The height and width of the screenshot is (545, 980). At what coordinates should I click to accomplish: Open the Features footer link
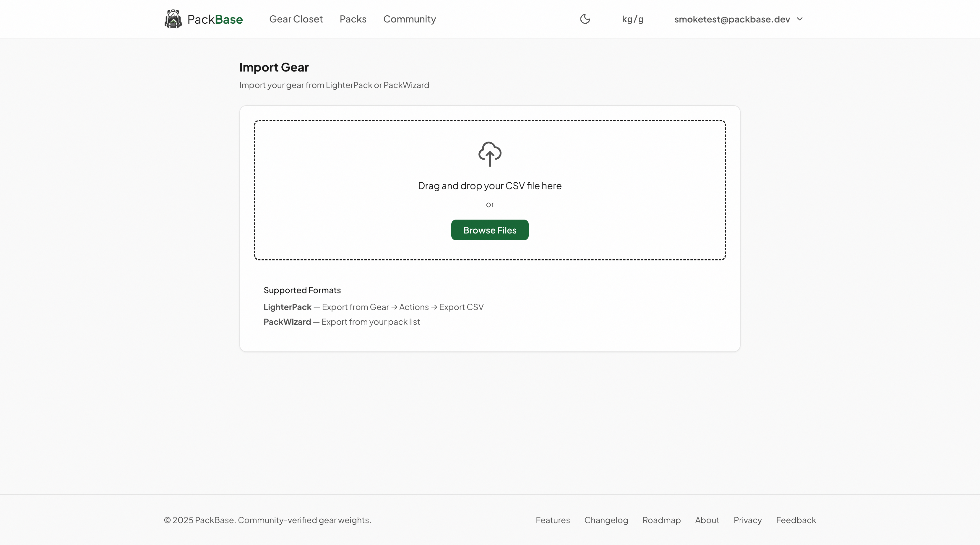[552, 520]
